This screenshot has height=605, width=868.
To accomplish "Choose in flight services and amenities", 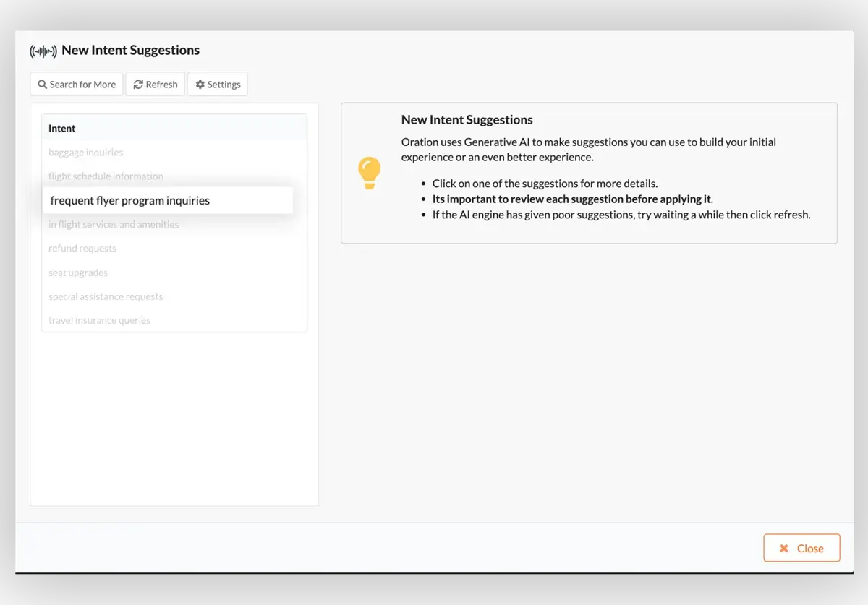I will (114, 225).
